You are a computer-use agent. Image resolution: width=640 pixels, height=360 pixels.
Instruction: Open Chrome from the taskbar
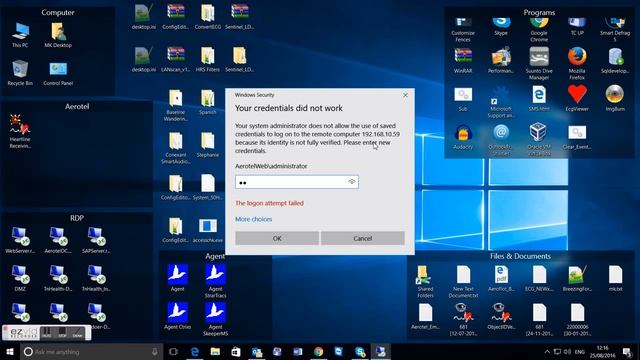318,351
